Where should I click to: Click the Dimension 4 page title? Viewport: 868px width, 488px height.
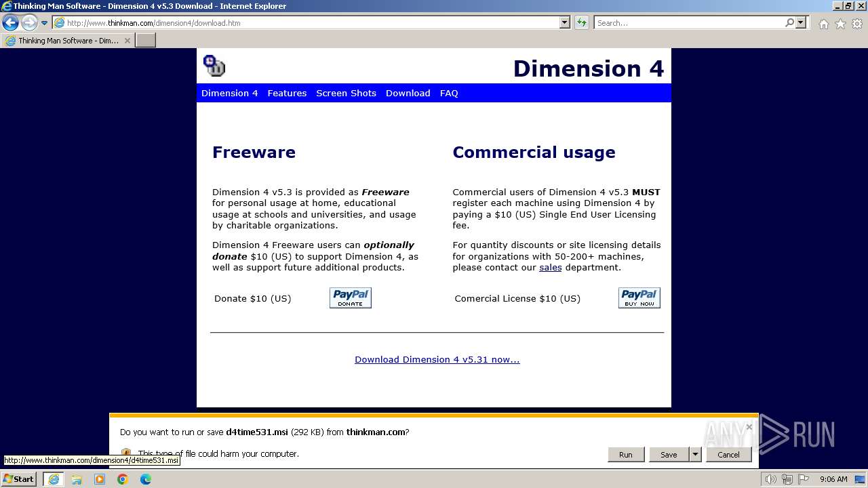pos(589,68)
